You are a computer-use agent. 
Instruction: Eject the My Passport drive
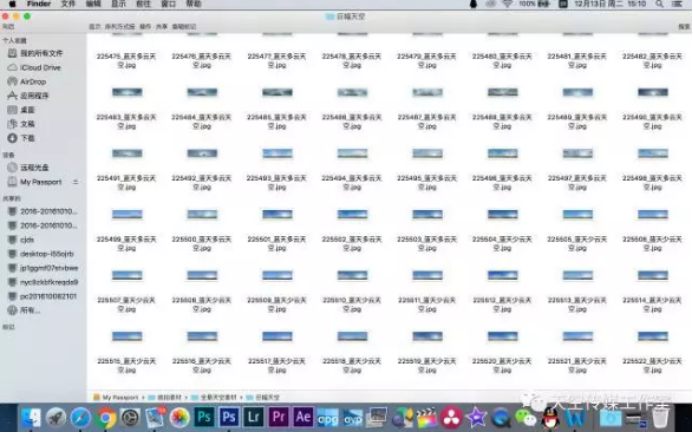(75, 182)
